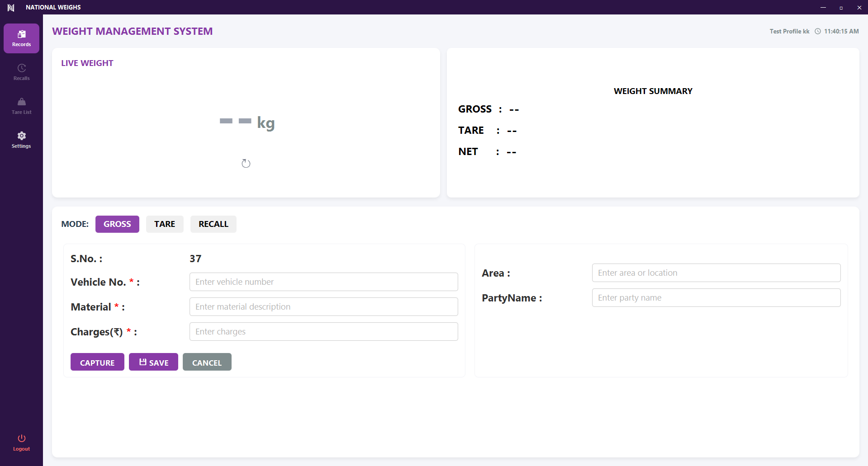Click the NET weight summary value
The width and height of the screenshot is (868, 466).
[x=512, y=152]
